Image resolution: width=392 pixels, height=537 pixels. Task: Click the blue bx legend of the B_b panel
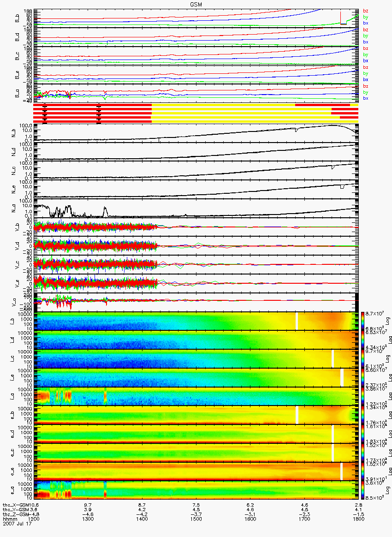tap(366, 23)
